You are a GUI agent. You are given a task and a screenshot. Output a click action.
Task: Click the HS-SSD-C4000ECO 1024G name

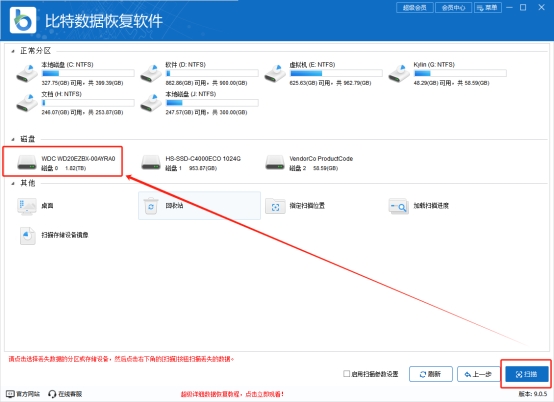[203, 159]
